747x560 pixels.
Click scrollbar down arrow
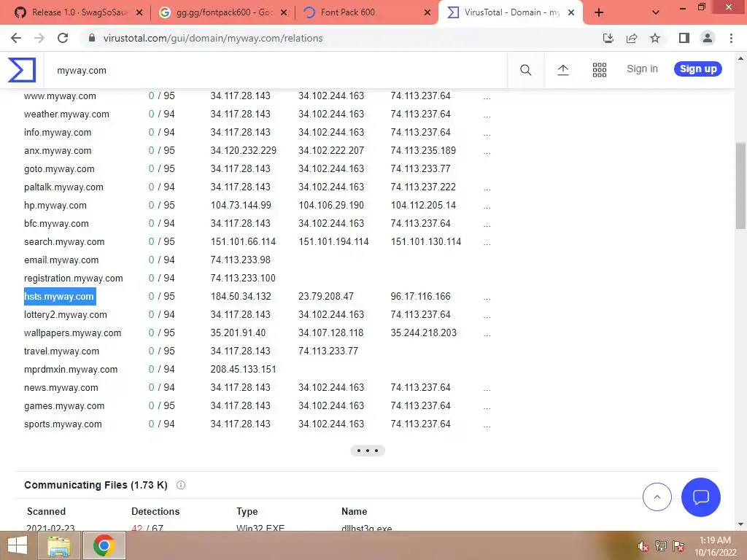point(741,524)
